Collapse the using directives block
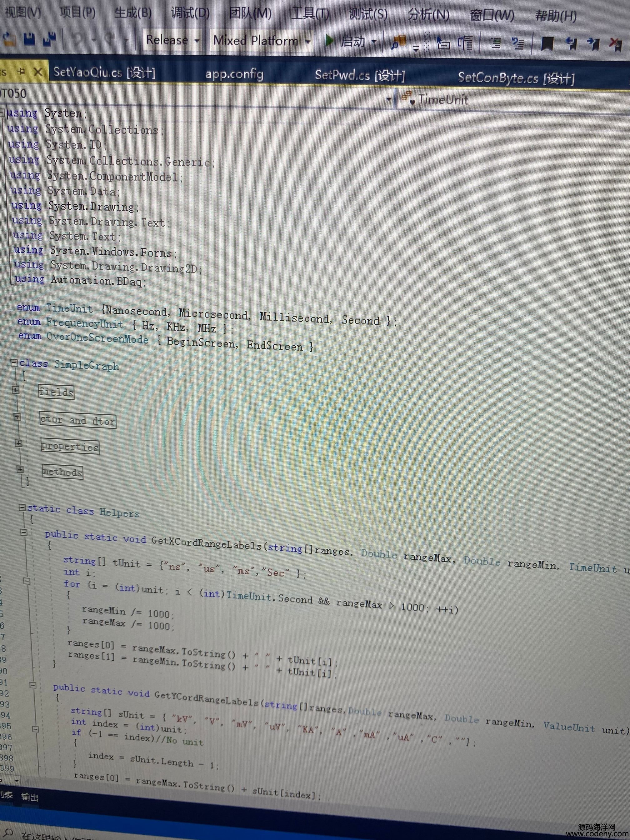The height and width of the screenshot is (840, 630). (3, 112)
